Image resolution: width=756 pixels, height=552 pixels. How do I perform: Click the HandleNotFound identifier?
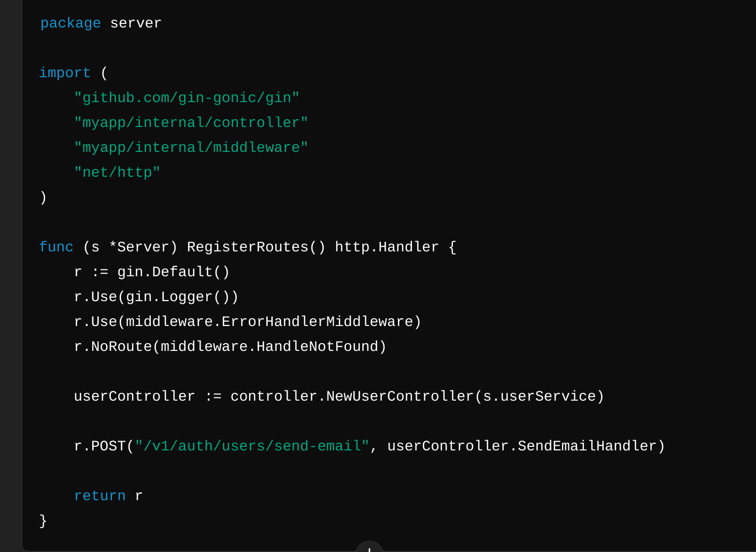pyautogui.click(x=317, y=347)
